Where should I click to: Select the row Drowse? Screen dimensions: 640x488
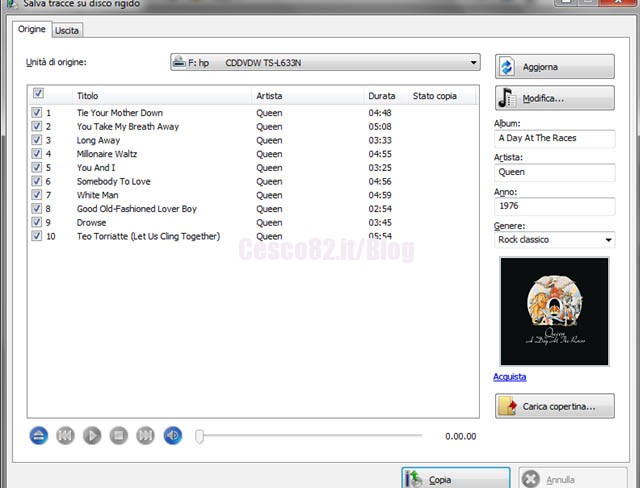coord(253,222)
